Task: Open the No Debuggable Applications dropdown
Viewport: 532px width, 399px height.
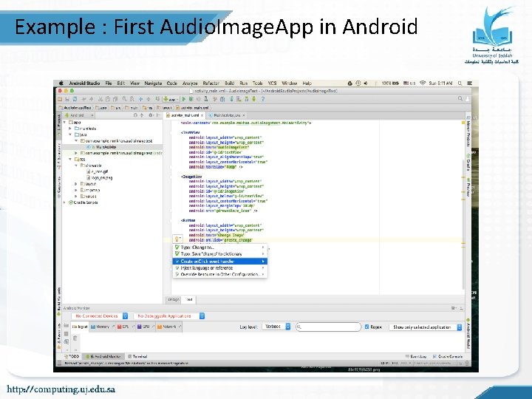Action: coord(169,316)
